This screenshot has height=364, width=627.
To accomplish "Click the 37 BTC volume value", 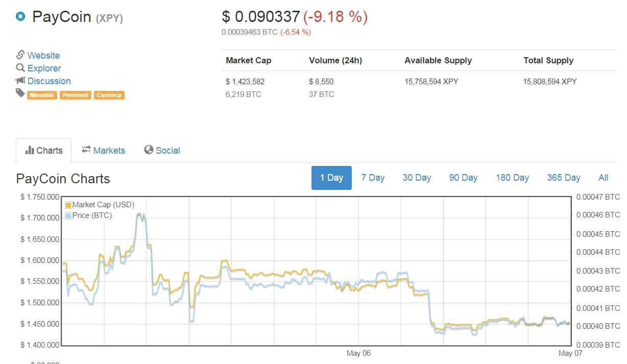I will tap(322, 94).
